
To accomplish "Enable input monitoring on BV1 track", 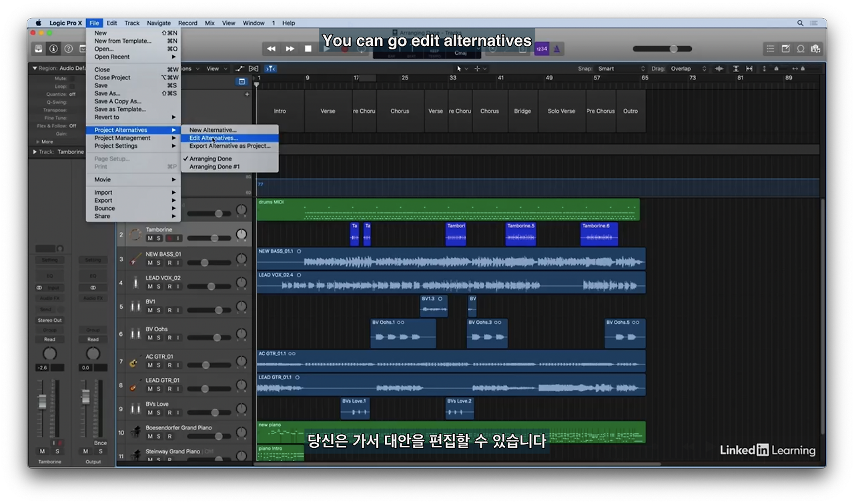I will [177, 310].
